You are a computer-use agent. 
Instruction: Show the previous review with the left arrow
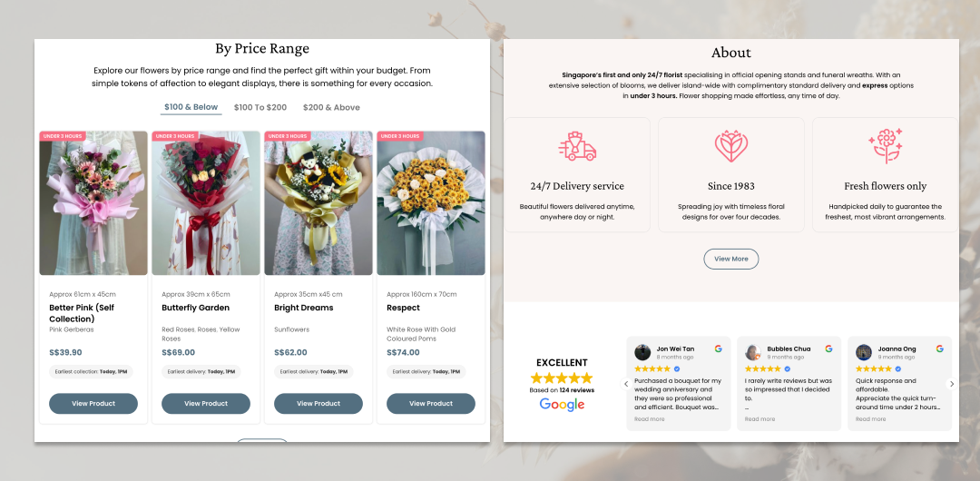pos(625,384)
